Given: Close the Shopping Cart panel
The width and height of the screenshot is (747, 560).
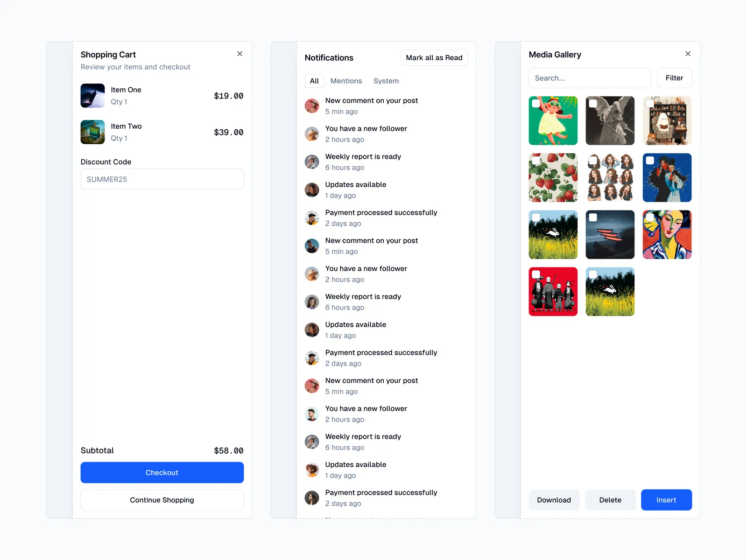Looking at the screenshot, I should pyautogui.click(x=240, y=54).
